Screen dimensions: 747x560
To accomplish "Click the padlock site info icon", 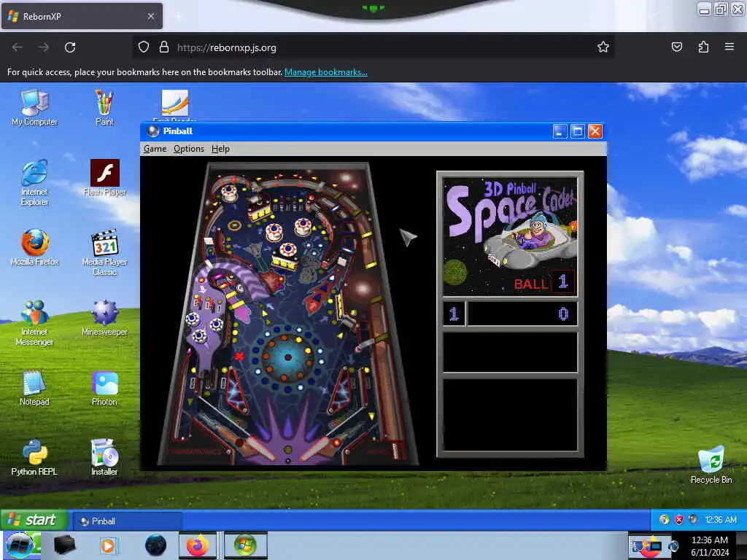I will [164, 47].
